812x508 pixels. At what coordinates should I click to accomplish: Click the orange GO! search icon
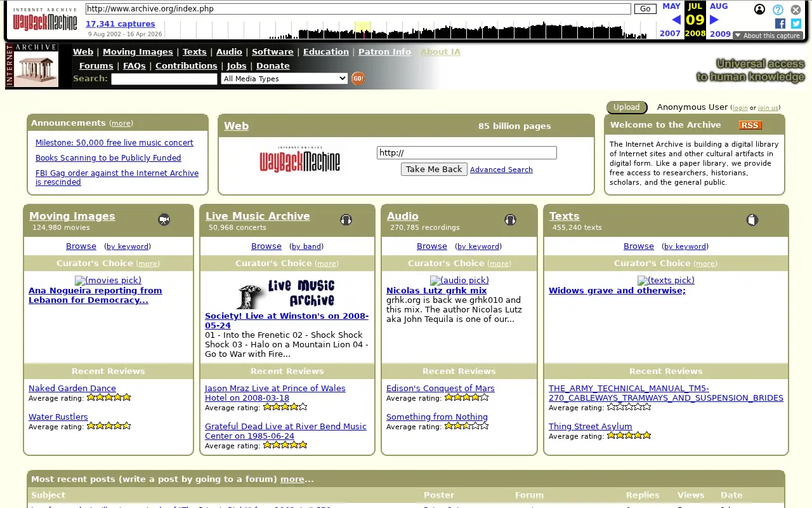pos(358,79)
